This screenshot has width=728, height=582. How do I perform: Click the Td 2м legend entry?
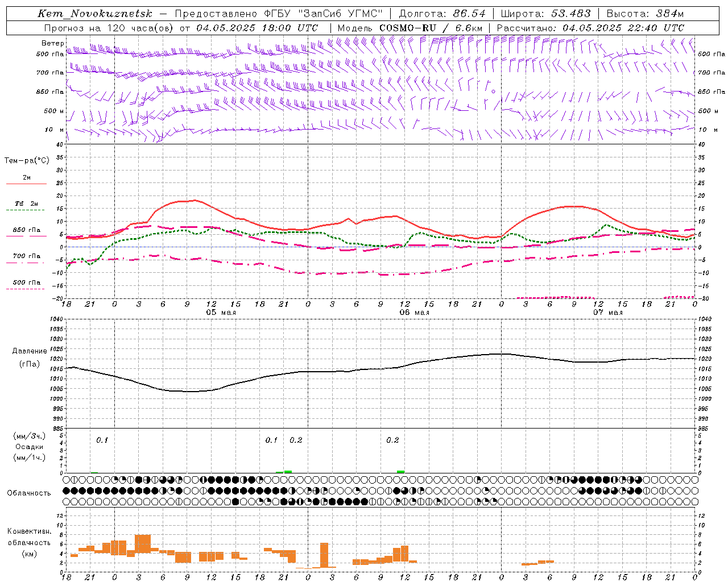(26, 203)
